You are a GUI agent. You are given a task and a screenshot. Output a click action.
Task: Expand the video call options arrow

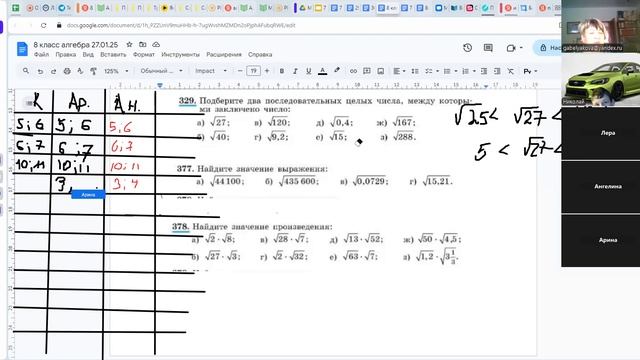coord(521,48)
